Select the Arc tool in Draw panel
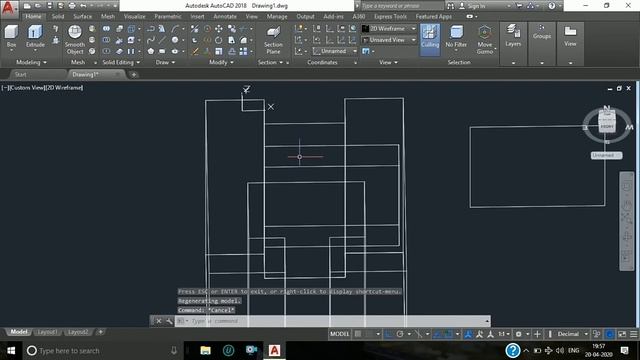Screen dimensions: 640x360 (x=175, y=29)
